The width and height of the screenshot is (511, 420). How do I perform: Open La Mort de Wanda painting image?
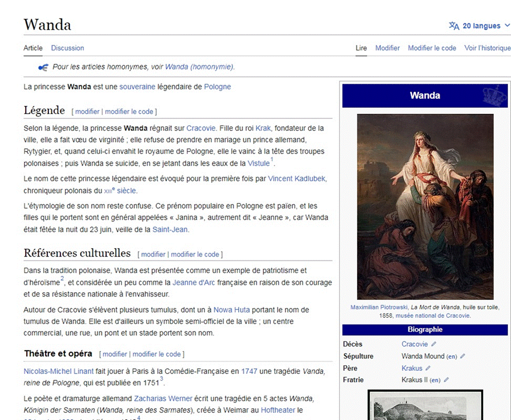pyautogui.click(x=425, y=206)
